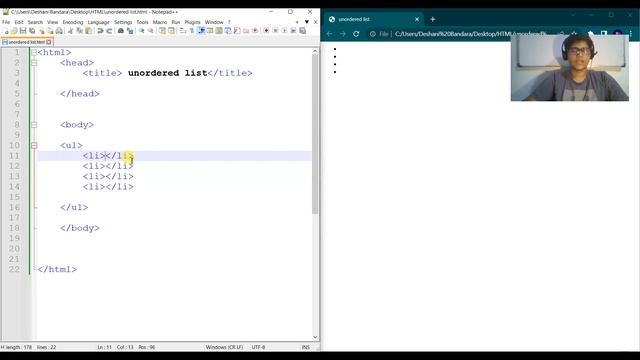Click the editor scrollbar up arrow
This screenshot has height=360, width=640.
point(315,51)
